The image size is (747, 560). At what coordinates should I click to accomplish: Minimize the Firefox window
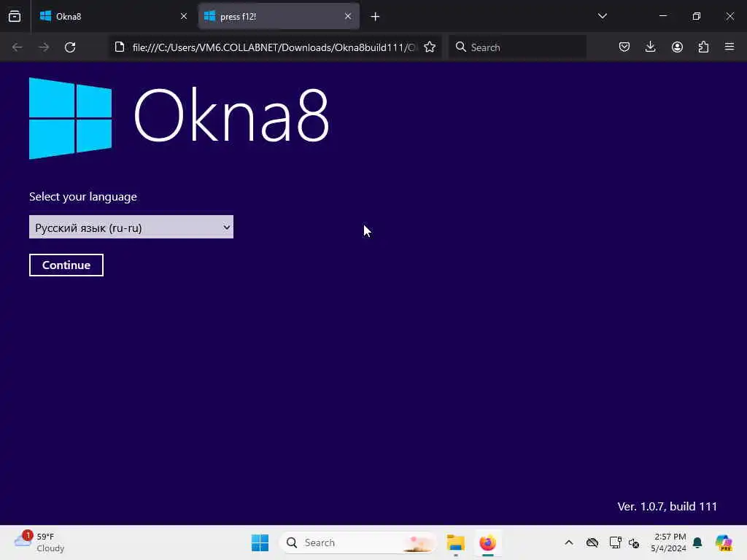(x=662, y=16)
